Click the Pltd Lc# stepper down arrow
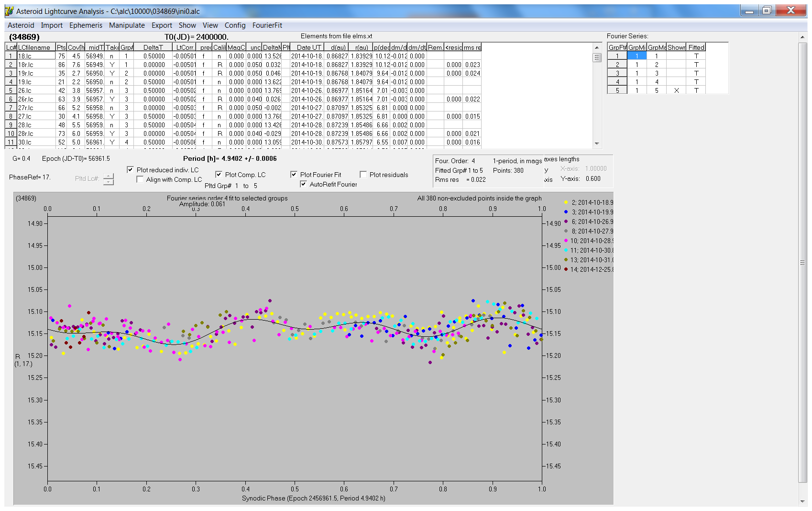 tap(109, 182)
